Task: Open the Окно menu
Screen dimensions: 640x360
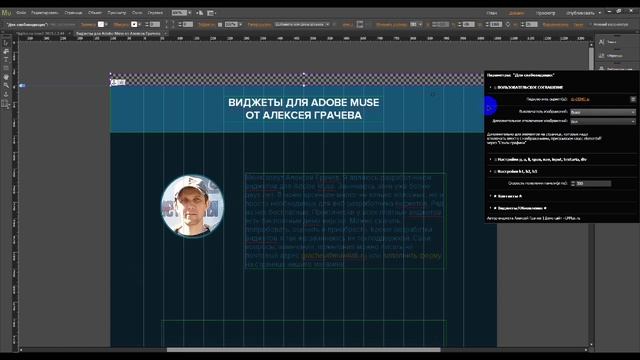Action: click(x=137, y=13)
